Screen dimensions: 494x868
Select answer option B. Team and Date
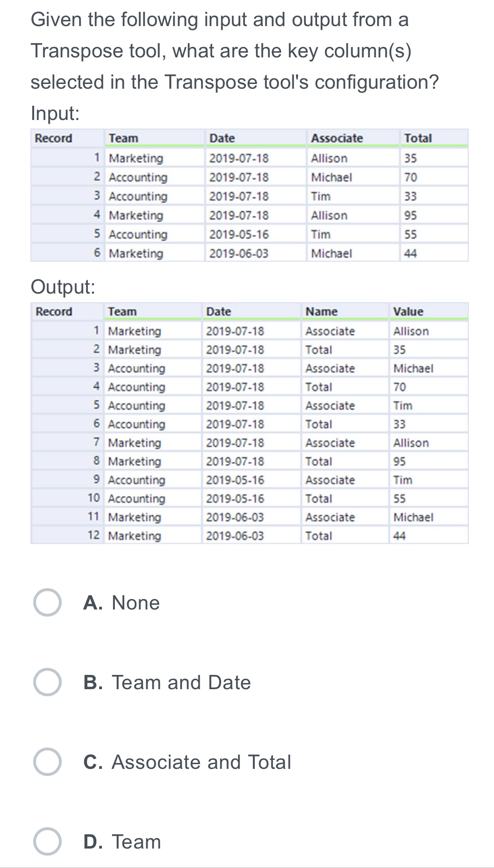(47, 682)
